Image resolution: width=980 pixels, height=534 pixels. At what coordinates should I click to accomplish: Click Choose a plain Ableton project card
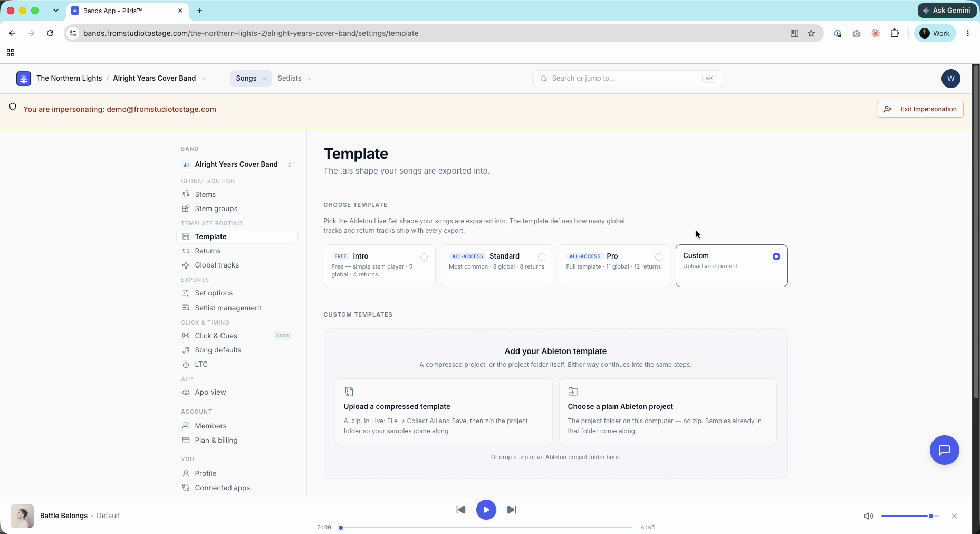click(668, 411)
